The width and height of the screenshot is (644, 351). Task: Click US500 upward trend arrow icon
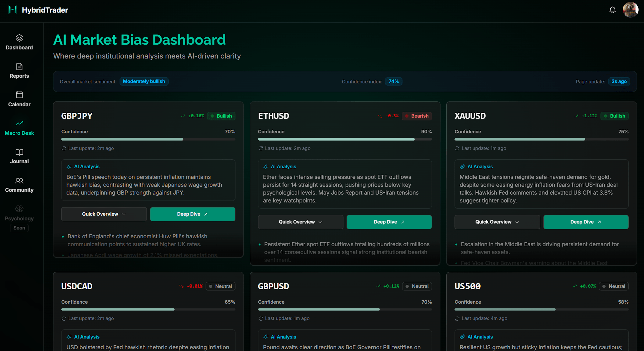[x=575, y=286]
